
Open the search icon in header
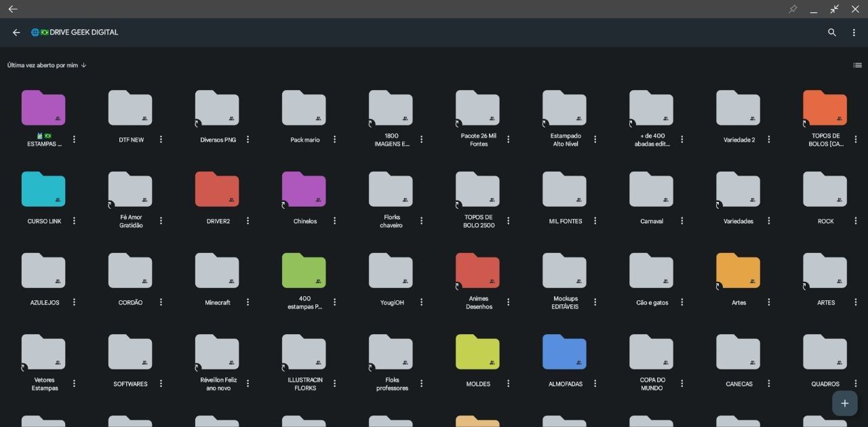tap(832, 33)
